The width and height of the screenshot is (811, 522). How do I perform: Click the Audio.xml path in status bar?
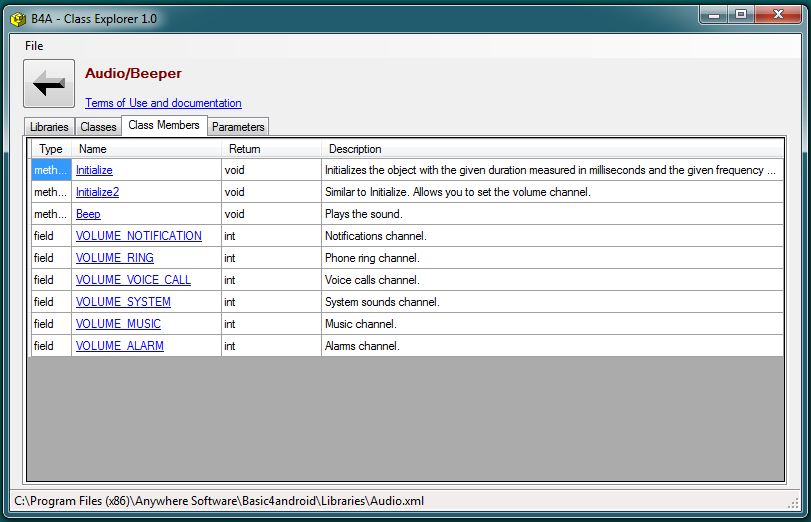(219, 501)
